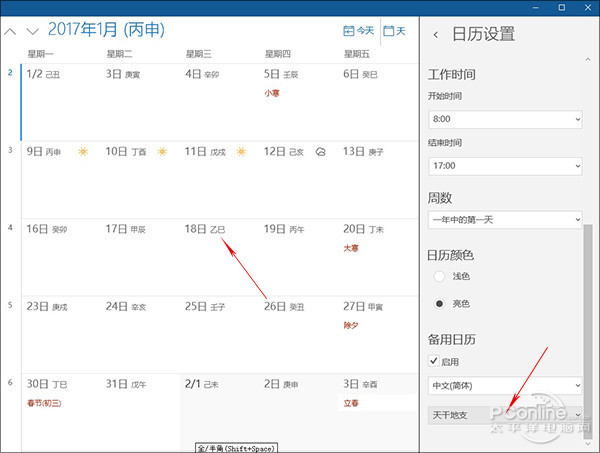Maximize the calendar window
The image size is (600, 453).
point(562,8)
